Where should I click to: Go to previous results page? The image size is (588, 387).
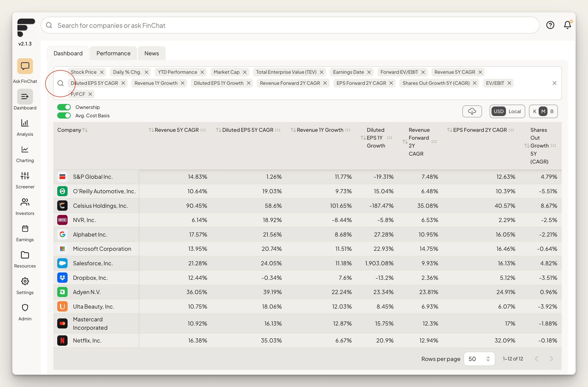tap(537, 359)
